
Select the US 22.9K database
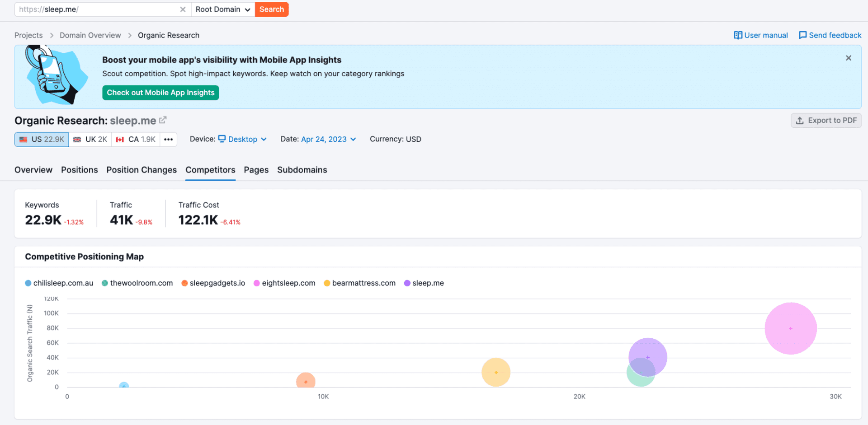click(42, 139)
